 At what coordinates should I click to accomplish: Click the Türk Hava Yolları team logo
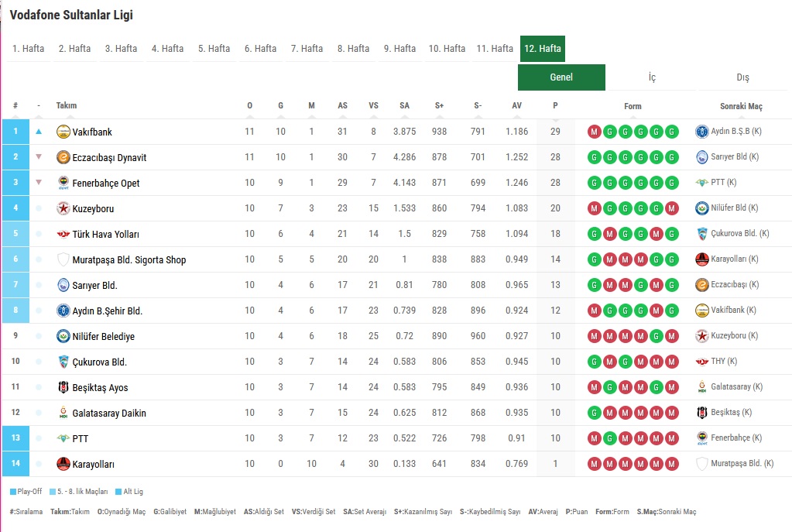(63, 234)
